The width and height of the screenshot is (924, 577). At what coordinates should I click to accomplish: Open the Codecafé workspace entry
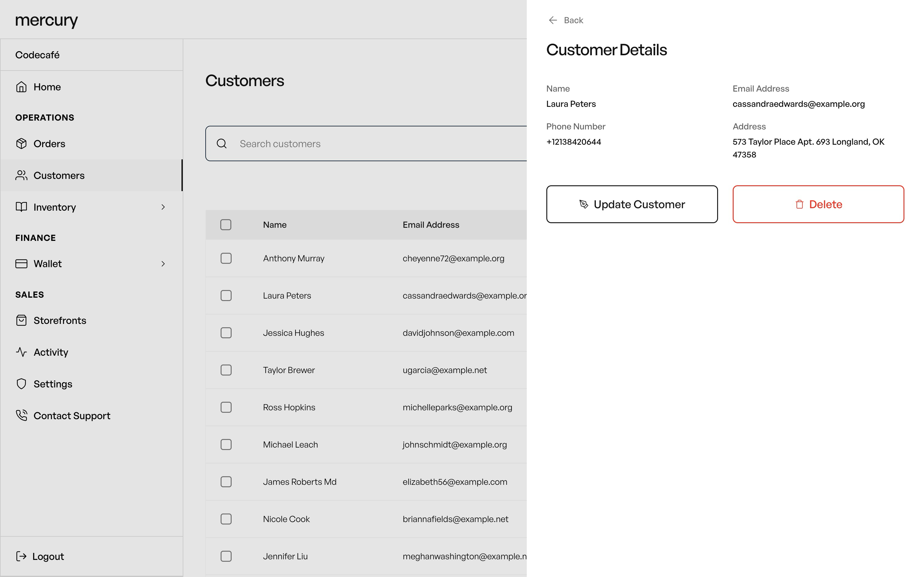pos(37,55)
